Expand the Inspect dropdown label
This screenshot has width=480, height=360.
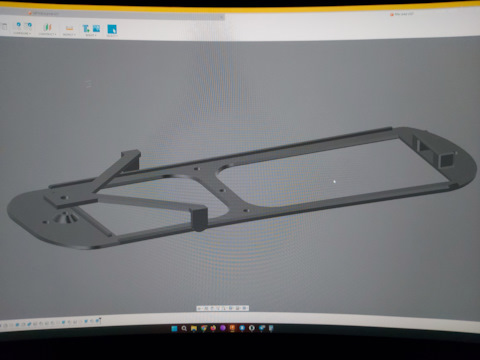(69, 35)
